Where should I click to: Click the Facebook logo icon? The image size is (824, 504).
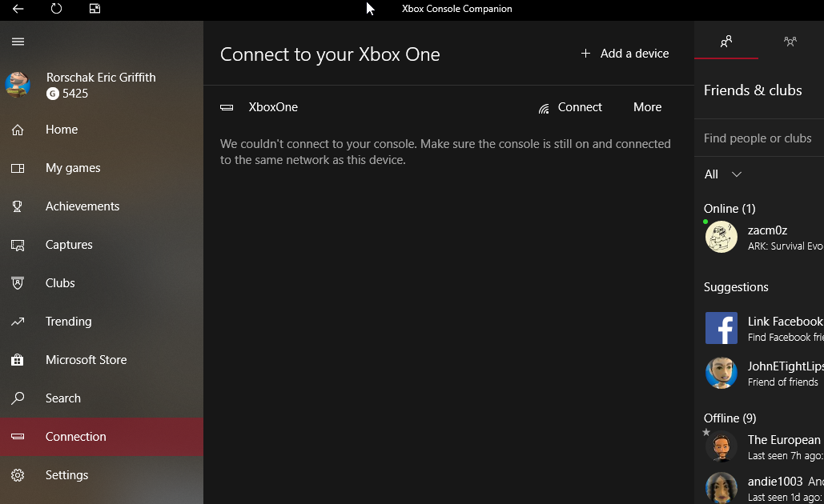[721, 328]
